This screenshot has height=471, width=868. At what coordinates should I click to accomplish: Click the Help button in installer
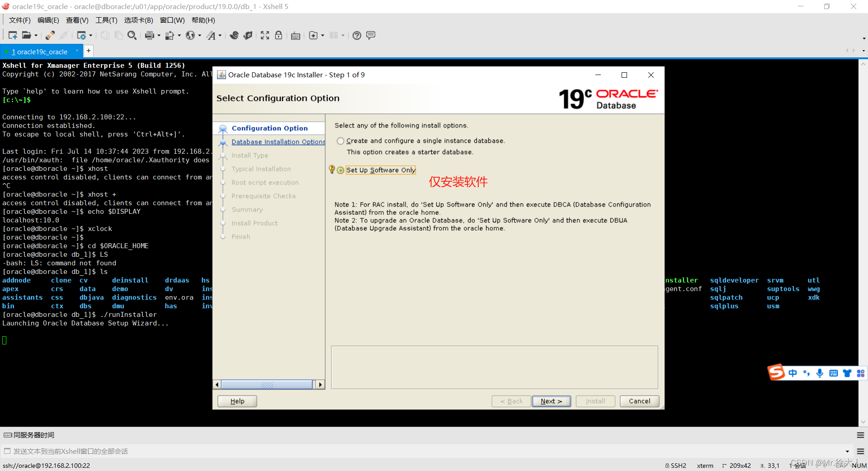click(x=237, y=401)
